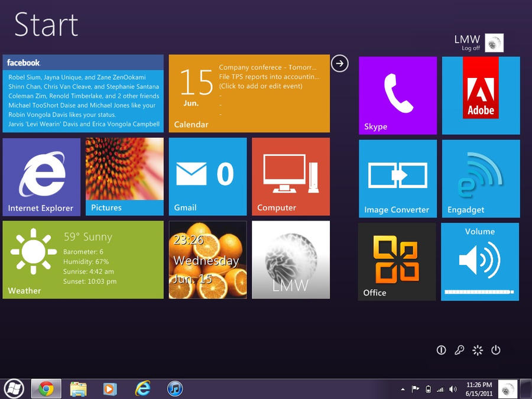Click the Show desktop strip

[x=526, y=389]
